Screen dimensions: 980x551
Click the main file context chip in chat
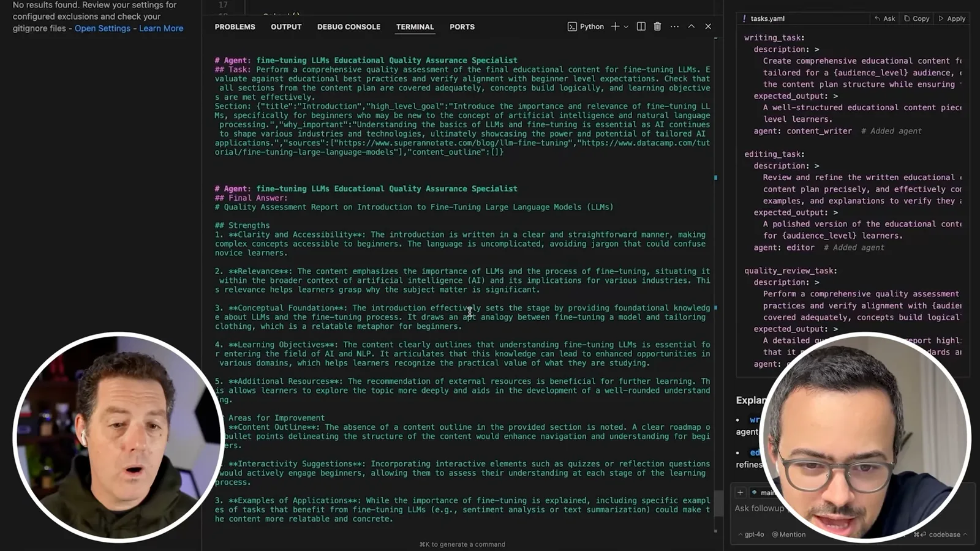(x=763, y=492)
